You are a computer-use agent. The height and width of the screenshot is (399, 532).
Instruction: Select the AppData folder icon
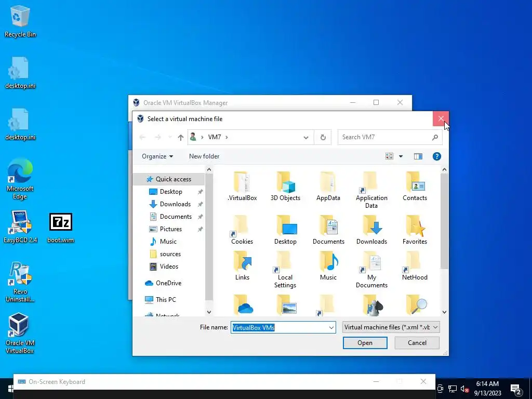(x=328, y=187)
